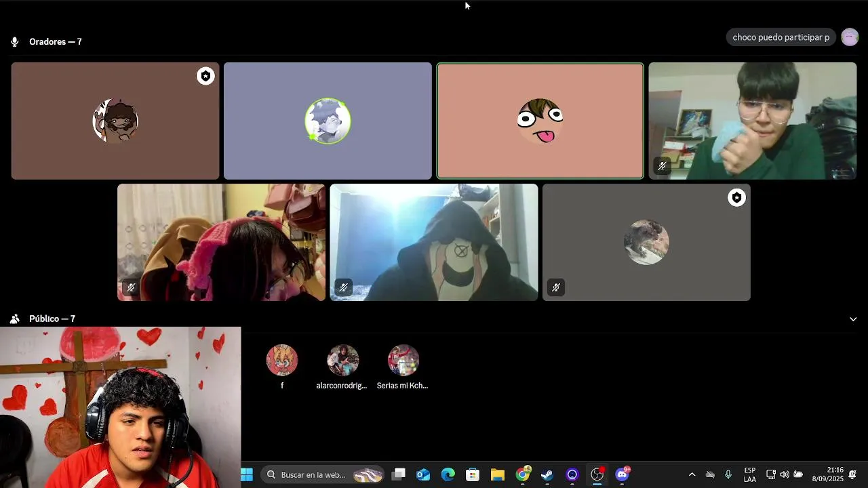Click the purple avatar beside chat message
The width and height of the screenshot is (868, 488).
850,37
